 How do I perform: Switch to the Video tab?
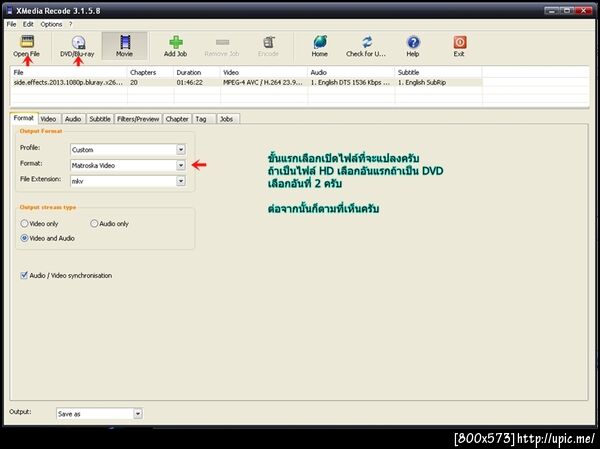point(48,119)
